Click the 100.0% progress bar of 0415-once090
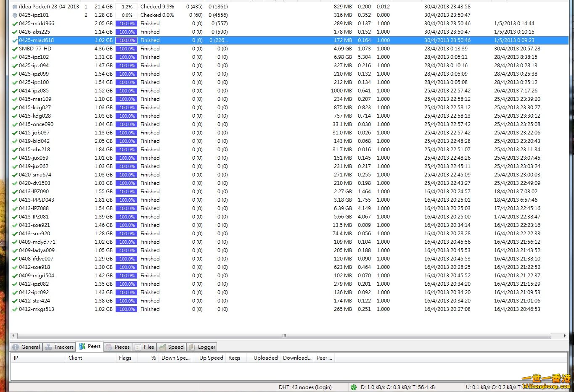 tap(127, 124)
